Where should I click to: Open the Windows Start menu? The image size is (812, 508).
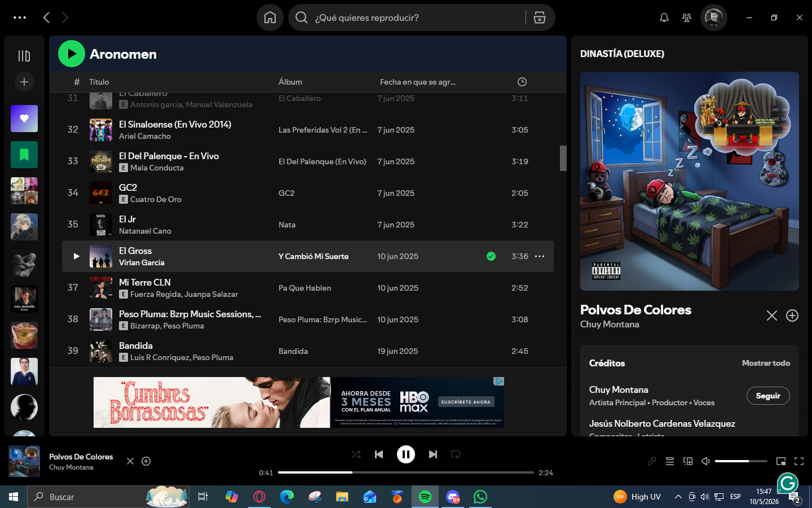tap(14, 497)
